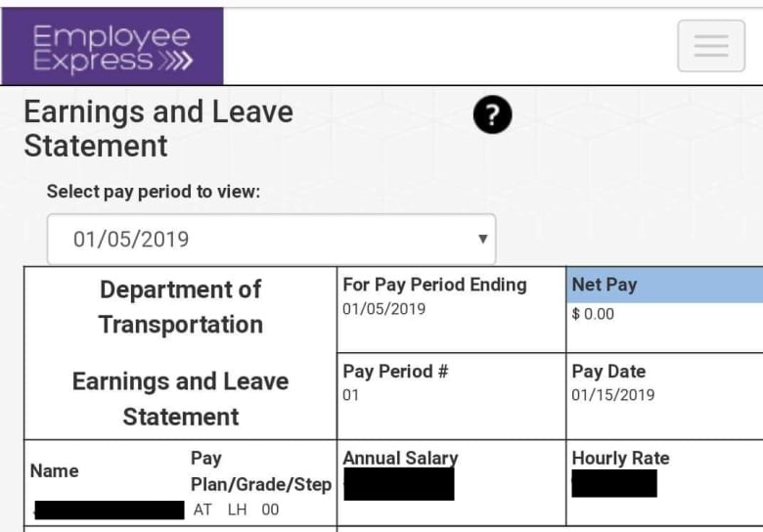Click the Pay Date 01/15/2019 value
The width and height of the screenshot is (763, 532).
click(613, 395)
